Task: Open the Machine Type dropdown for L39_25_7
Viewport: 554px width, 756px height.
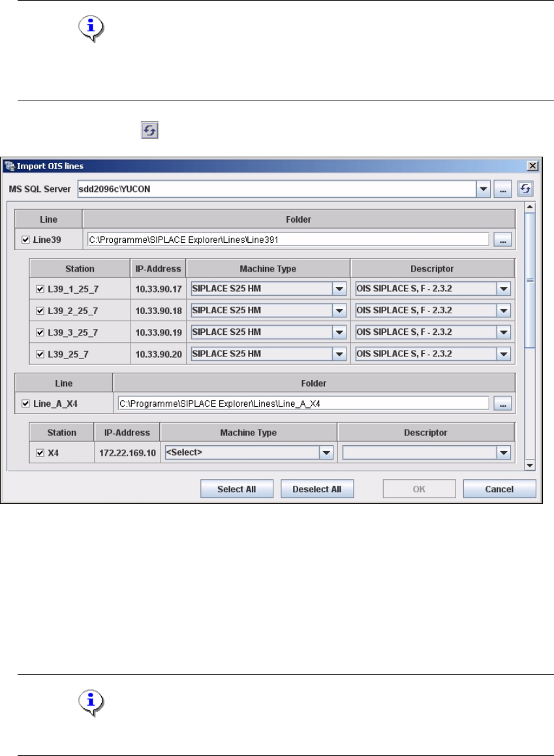Action: 339,354
